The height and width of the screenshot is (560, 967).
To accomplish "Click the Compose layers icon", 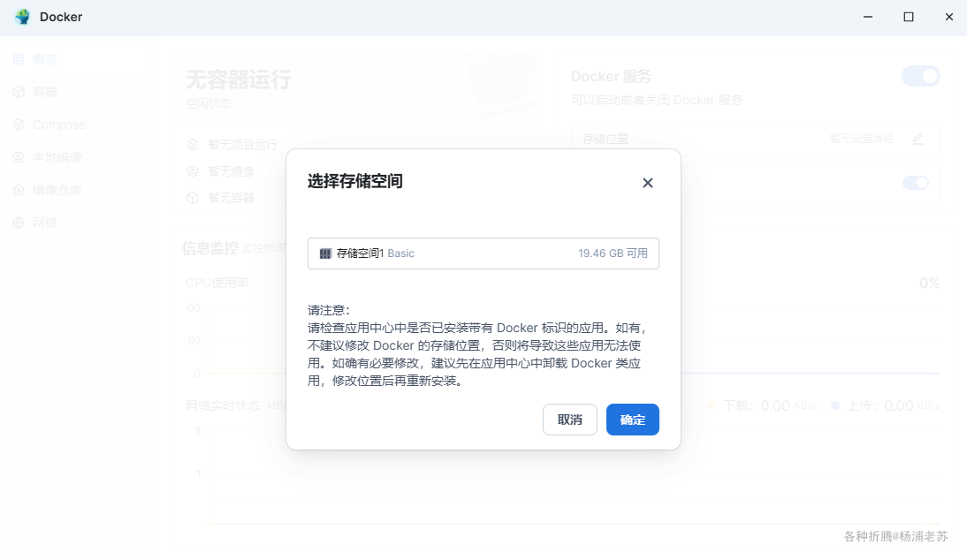I will click(19, 125).
